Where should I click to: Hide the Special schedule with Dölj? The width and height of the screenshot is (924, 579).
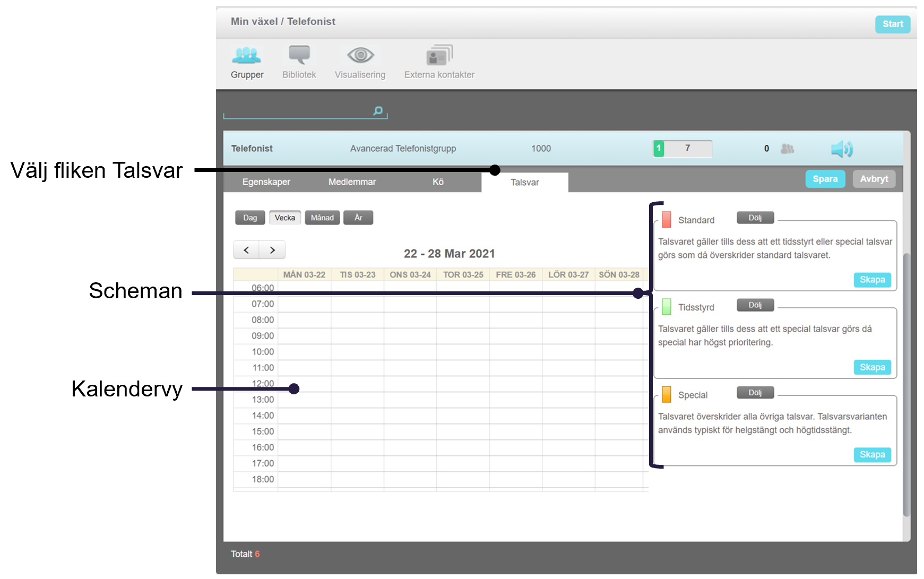755,393
